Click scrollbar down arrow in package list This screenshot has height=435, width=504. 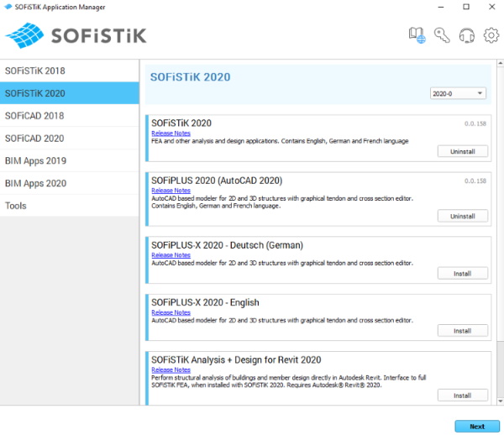[x=501, y=401]
